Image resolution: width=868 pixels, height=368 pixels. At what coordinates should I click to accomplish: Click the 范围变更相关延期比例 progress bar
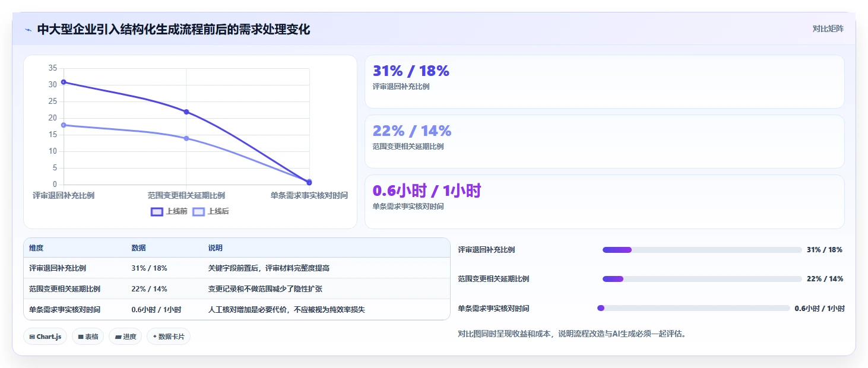[702, 279]
